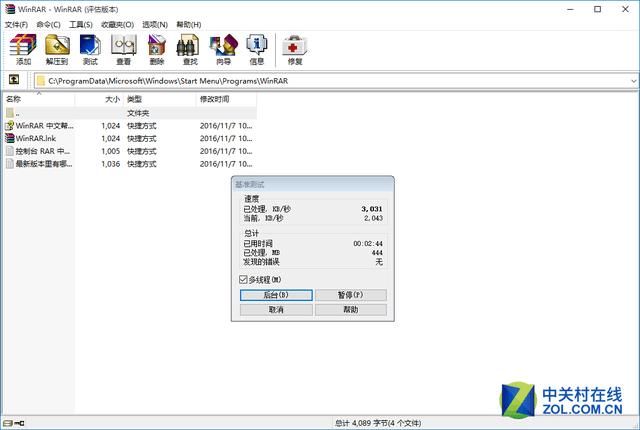The image size is (640, 430).
Task: Open the 命令(C) menu
Action: click(x=48, y=24)
